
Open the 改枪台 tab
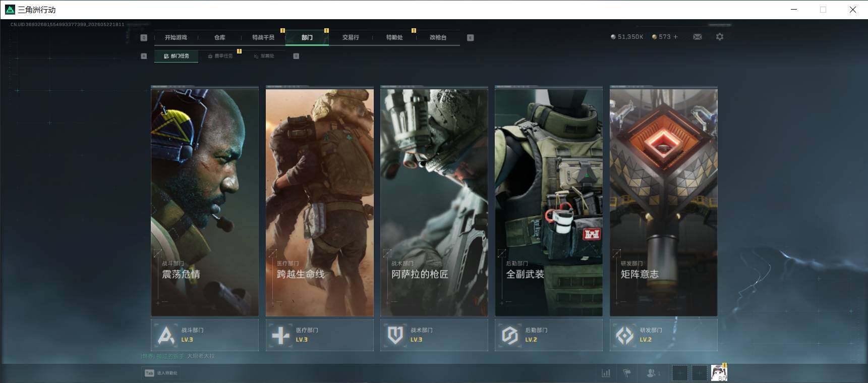point(438,37)
